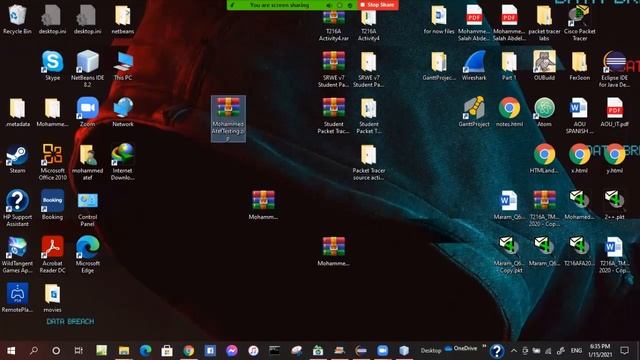Launch Wireshark from the desktop
The image size is (640, 360).
474,65
